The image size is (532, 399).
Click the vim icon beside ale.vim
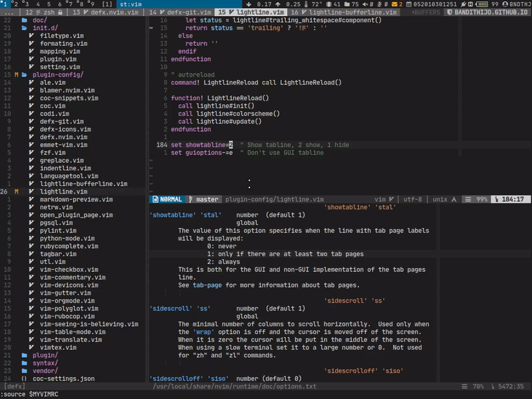click(31, 82)
